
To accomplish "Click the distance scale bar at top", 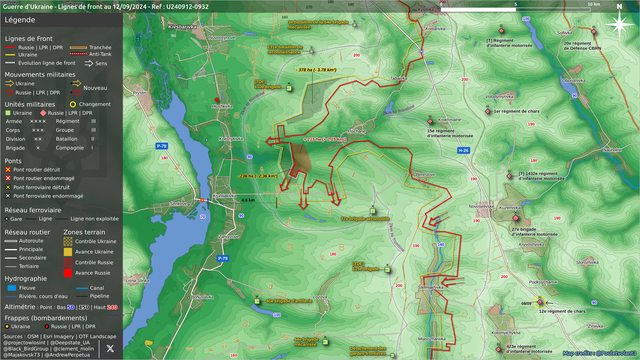I will (516, 9).
